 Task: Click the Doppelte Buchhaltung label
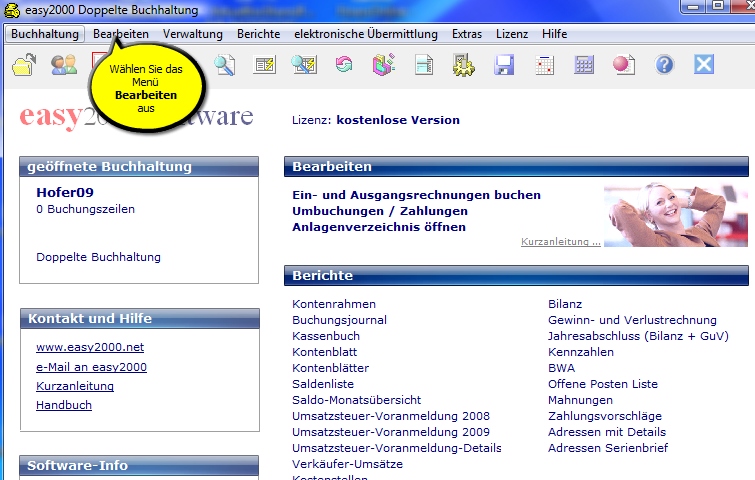[98, 257]
